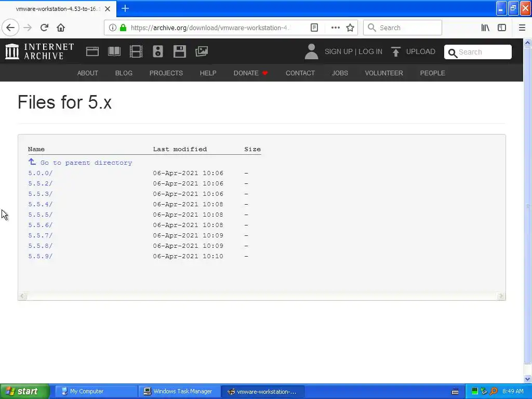
Task: Click the address bar URL
Action: tap(210, 28)
